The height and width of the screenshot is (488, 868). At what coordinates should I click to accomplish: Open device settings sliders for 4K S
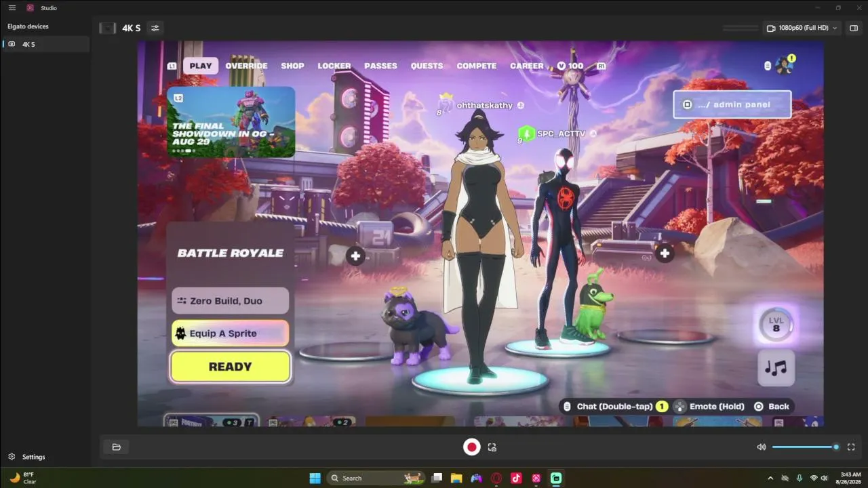155,28
